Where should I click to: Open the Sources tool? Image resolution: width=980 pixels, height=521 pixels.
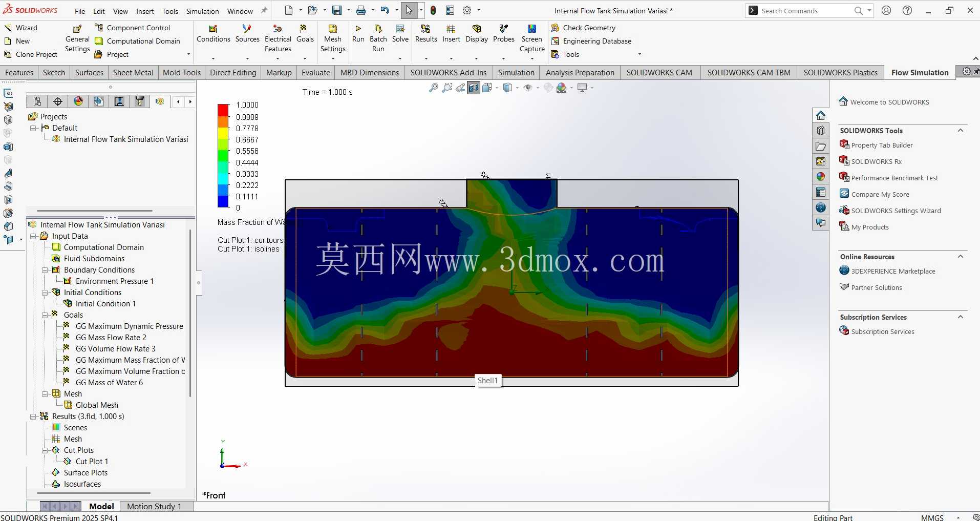[247, 34]
